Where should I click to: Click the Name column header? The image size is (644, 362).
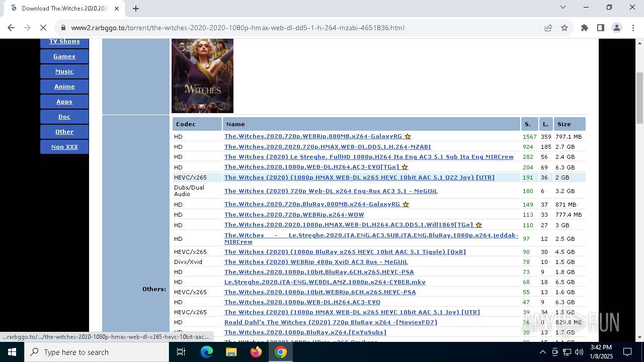point(371,124)
